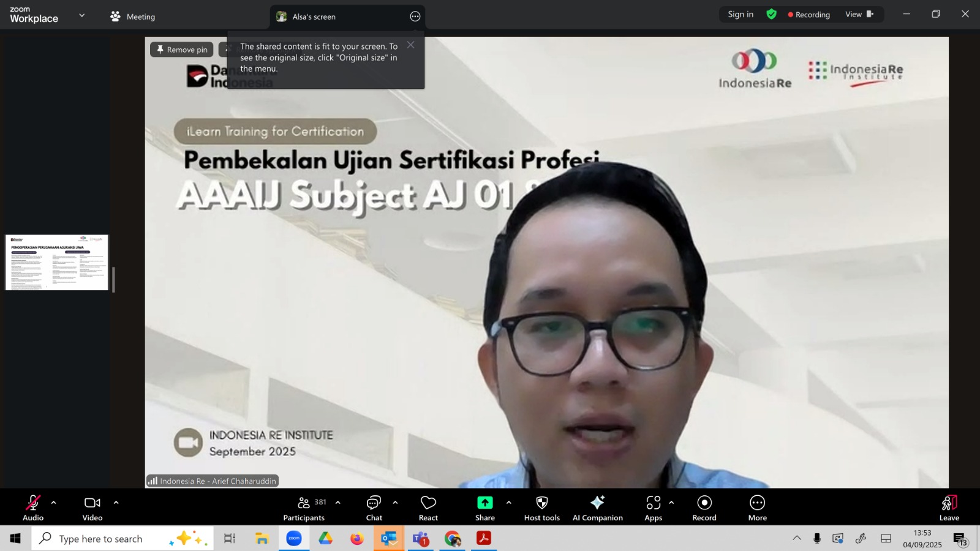Select the shared slide thumbnail
Screen dimensions: 980x551
pos(57,262)
